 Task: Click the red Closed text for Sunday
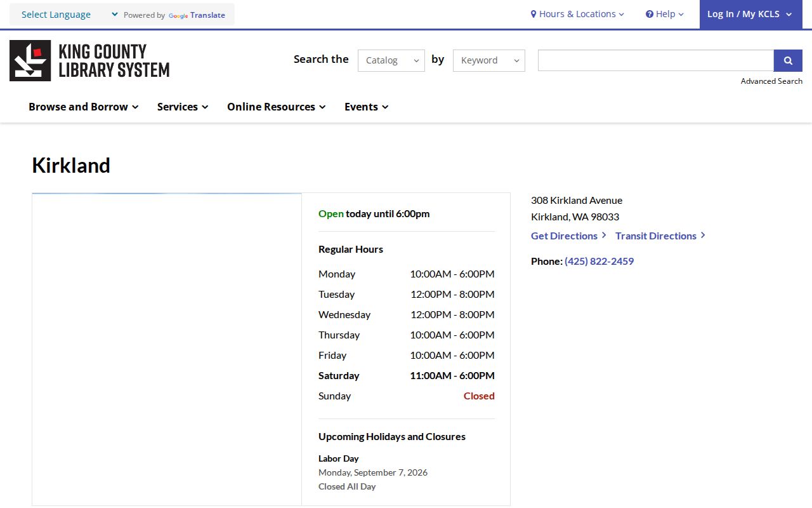coord(479,396)
